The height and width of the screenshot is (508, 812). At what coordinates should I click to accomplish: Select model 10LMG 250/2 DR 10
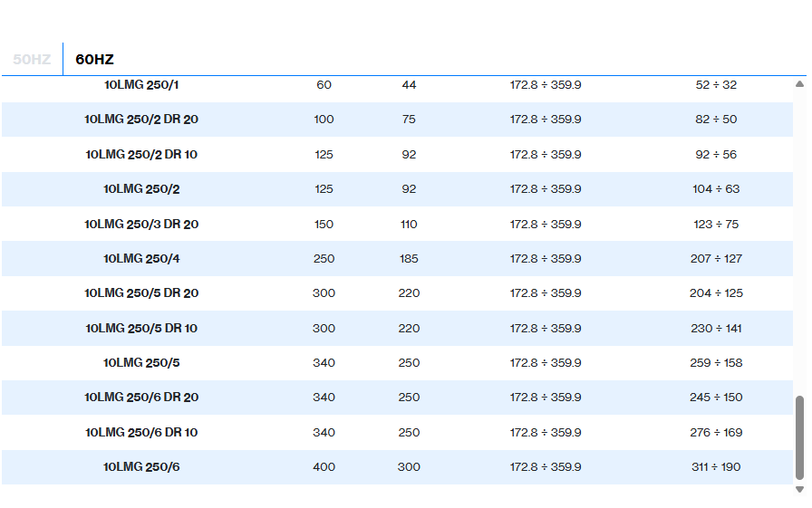click(x=141, y=155)
